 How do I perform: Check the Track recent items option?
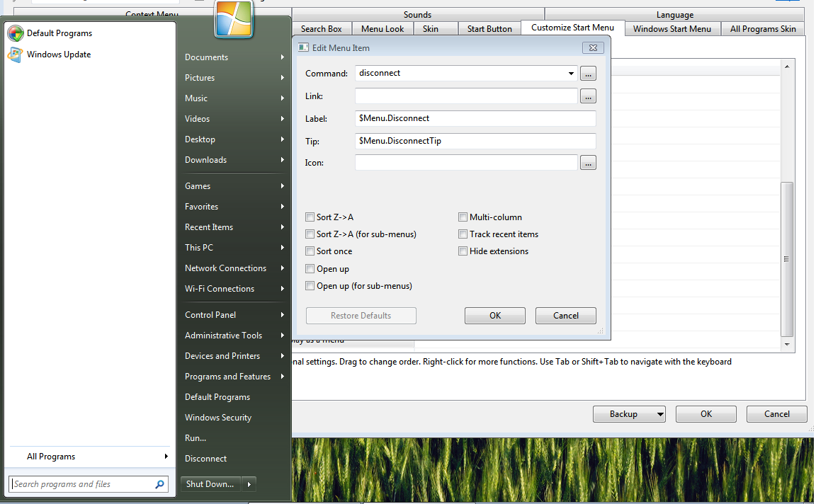pyautogui.click(x=463, y=234)
